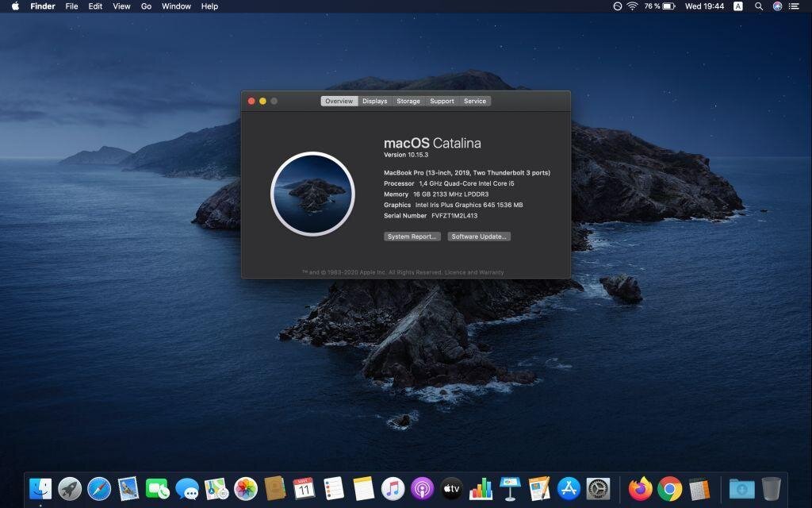Open the File menu
This screenshot has width=812, height=508.
point(71,6)
